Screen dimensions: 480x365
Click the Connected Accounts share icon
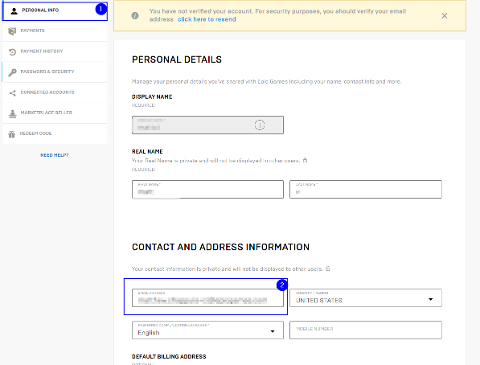pos(12,93)
